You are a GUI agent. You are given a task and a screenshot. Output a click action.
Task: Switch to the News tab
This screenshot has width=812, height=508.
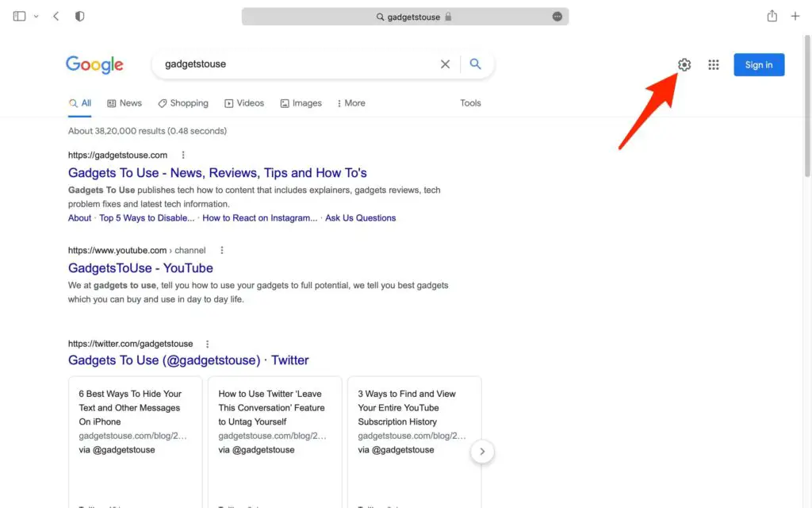point(124,103)
